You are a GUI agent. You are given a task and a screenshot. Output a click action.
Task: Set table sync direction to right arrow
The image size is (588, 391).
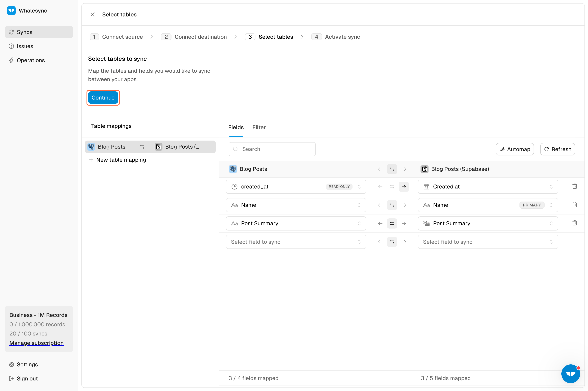point(404,169)
